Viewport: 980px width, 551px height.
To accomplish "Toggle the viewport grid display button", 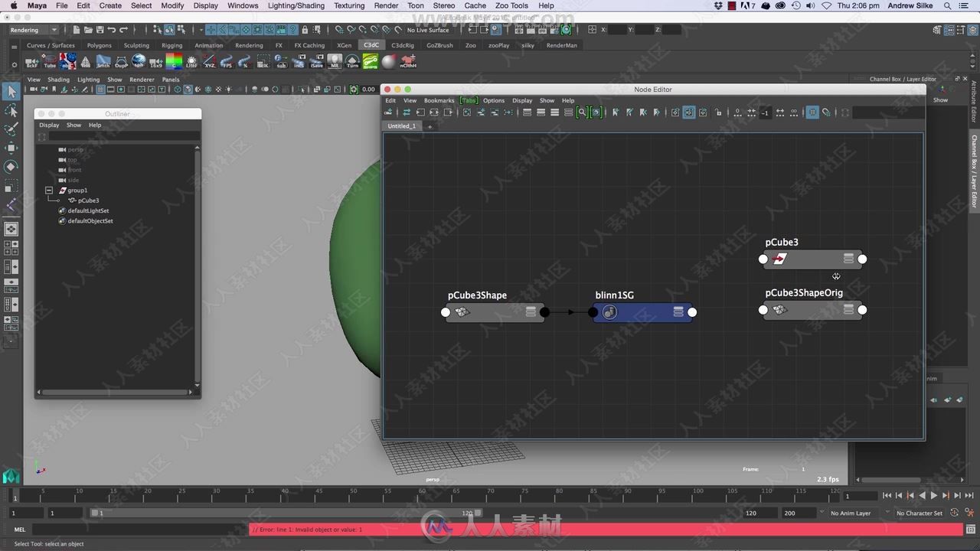I will 100,90.
